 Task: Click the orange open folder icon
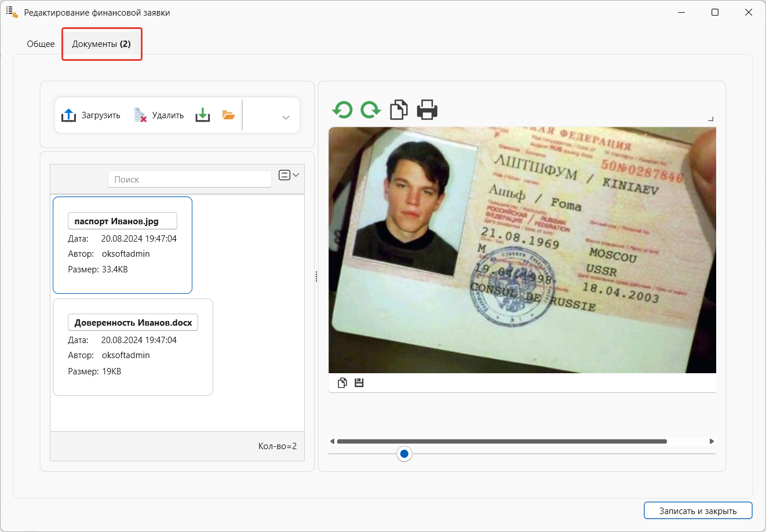tap(228, 115)
